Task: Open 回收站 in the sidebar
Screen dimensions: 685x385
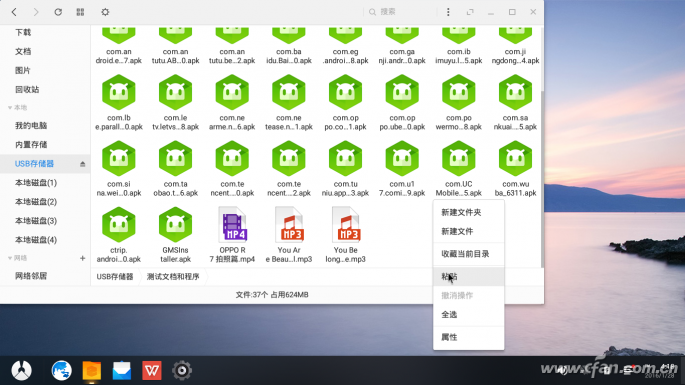Action: (27, 90)
